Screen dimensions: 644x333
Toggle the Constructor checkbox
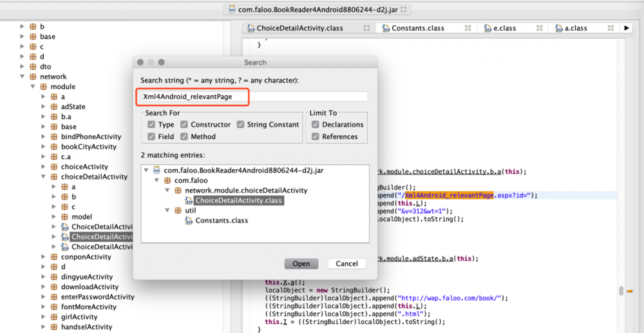[184, 124]
